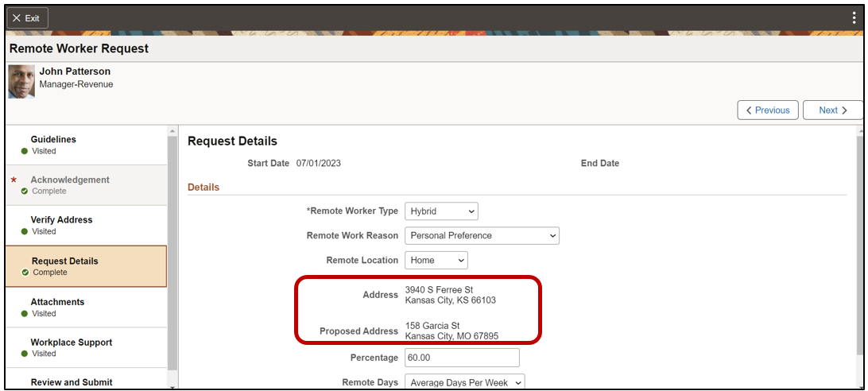Open the Remote Days dropdown

click(x=465, y=383)
